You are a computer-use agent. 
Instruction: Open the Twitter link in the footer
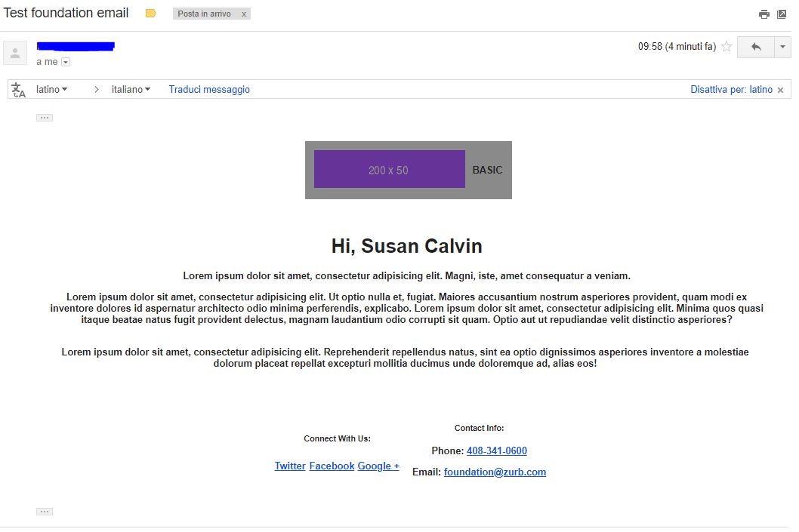pos(289,466)
